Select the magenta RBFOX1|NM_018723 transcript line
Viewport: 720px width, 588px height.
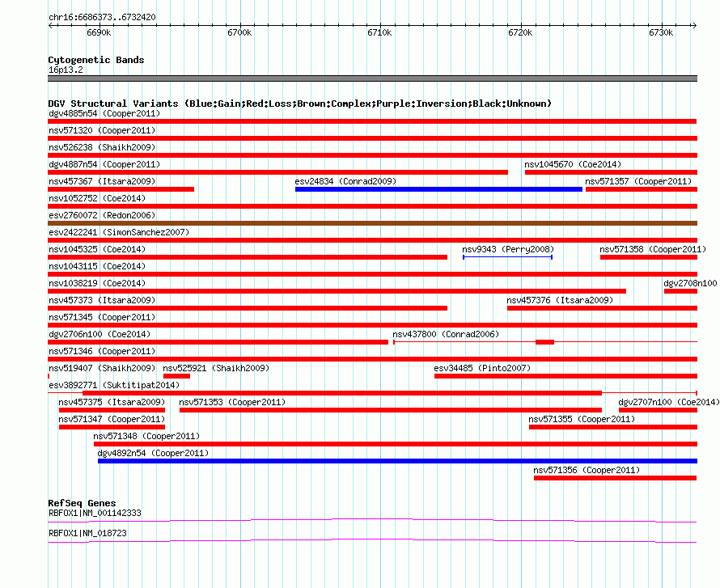point(372,541)
